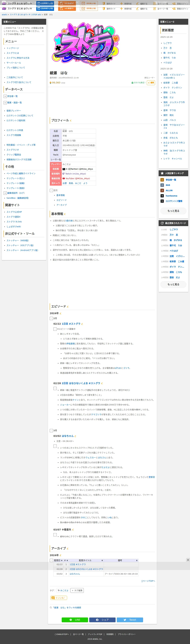Click the clock icon of 最近更新されたページ

click(162, 223)
